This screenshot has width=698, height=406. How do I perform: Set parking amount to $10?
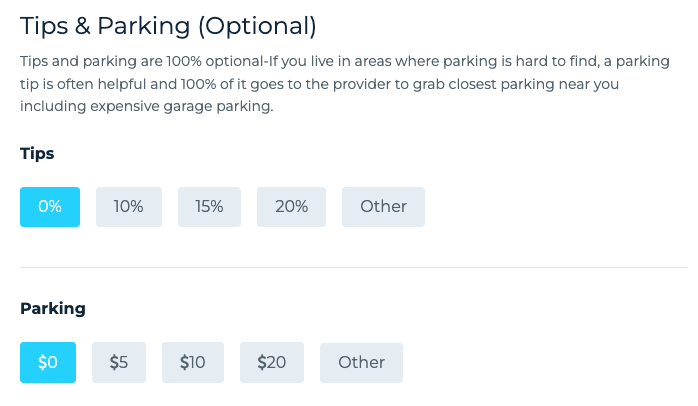(x=192, y=363)
